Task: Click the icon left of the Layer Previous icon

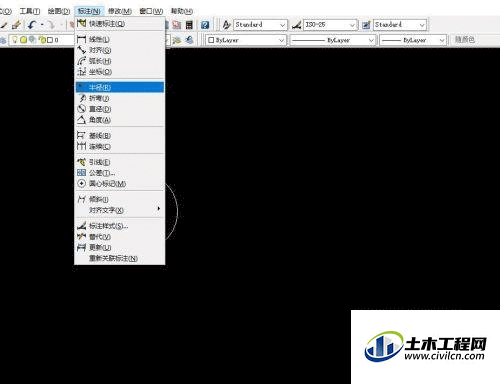Action: [177, 40]
